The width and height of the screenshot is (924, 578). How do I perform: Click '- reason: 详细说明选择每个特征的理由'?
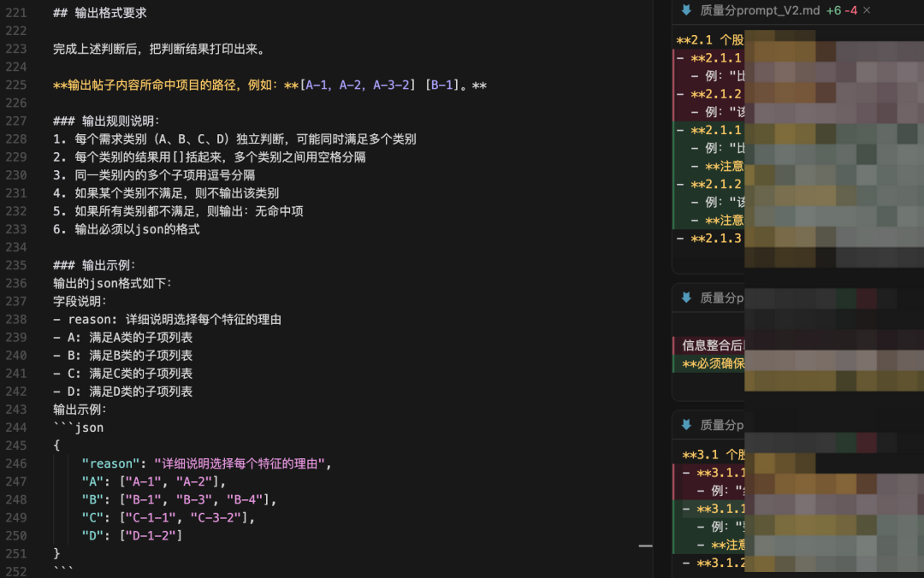tap(168, 319)
